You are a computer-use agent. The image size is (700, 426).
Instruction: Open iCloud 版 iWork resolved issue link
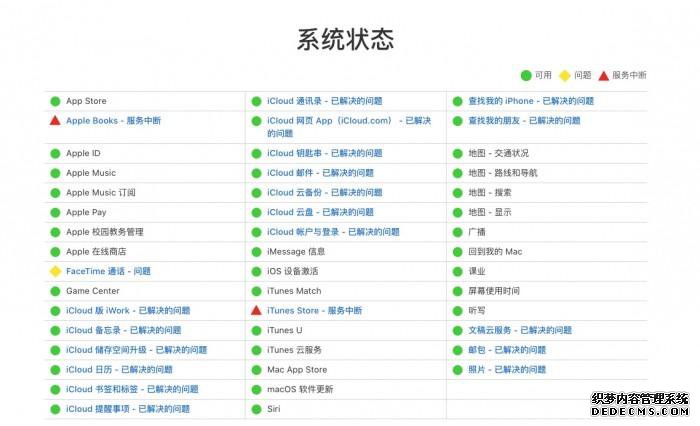128,310
